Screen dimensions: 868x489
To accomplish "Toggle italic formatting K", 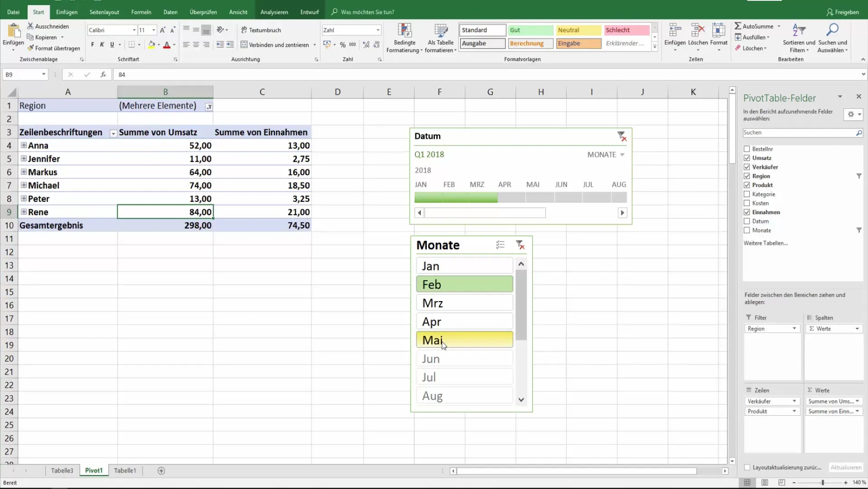I will pos(102,44).
